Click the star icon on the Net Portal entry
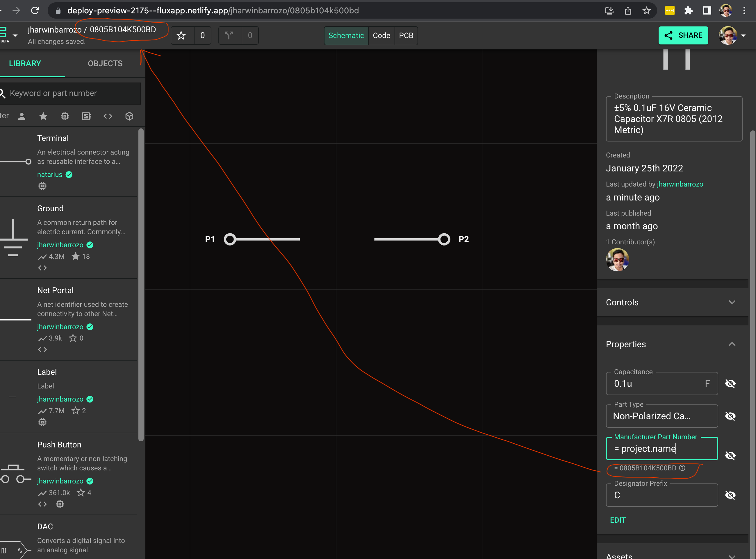 pos(73,338)
